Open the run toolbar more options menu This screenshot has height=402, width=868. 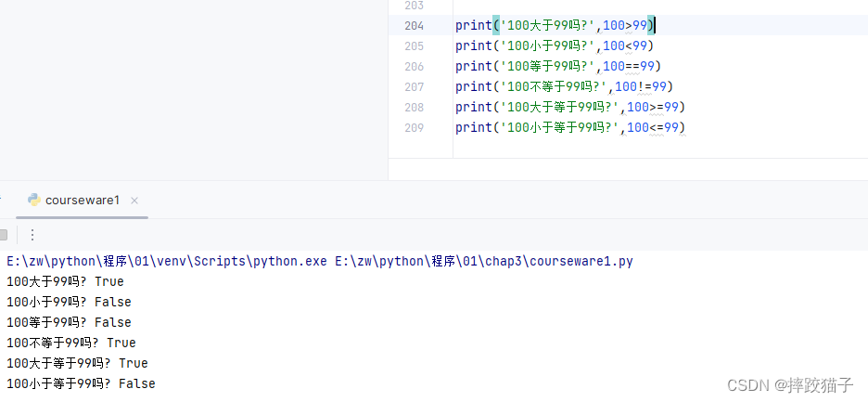click(32, 235)
